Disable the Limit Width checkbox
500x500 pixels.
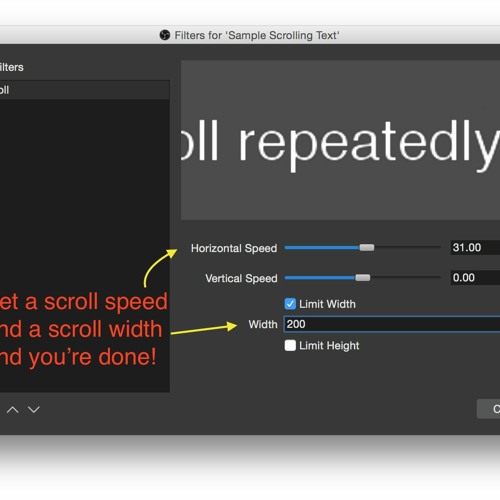(x=290, y=304)
